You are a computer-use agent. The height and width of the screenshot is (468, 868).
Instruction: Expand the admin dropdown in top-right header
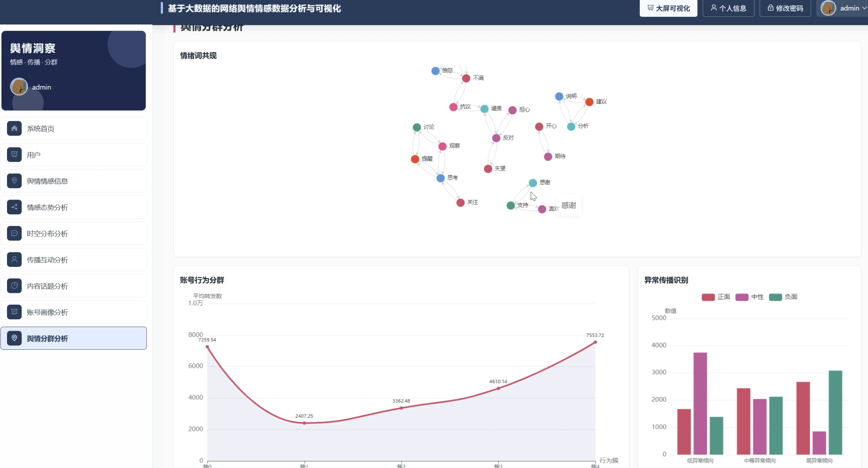click(x=843, y=8)
